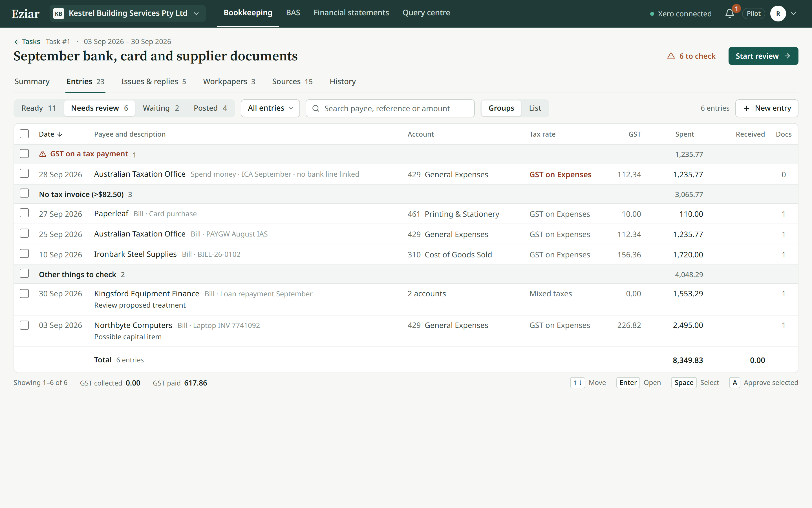Click the KB company badge icon
Image resolution: width=812 pixels, height=508 pixels.
click(59, 14)
